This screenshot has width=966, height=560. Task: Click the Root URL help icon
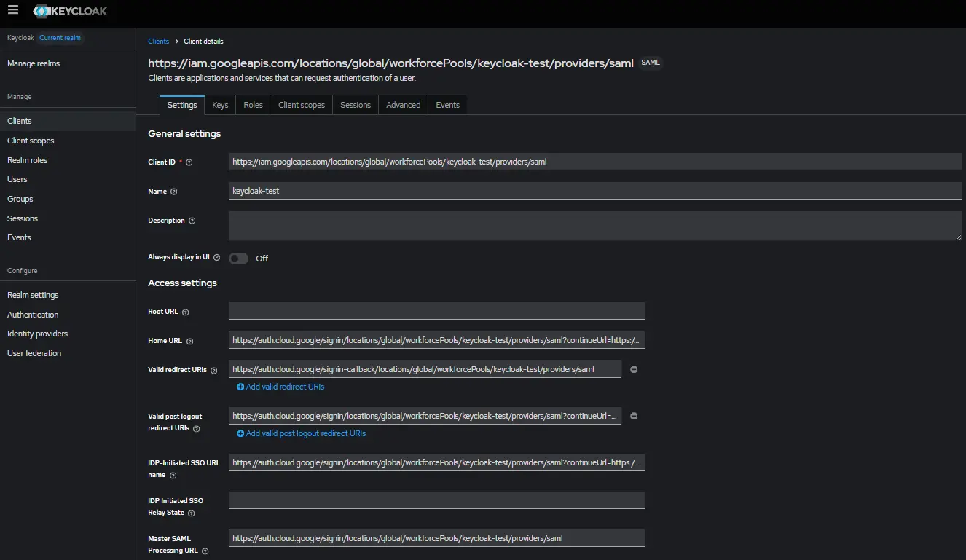[x=185, y=312]
